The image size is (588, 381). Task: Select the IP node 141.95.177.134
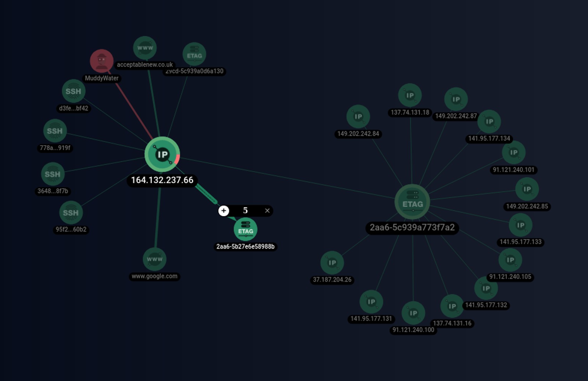tap(489, 122)
